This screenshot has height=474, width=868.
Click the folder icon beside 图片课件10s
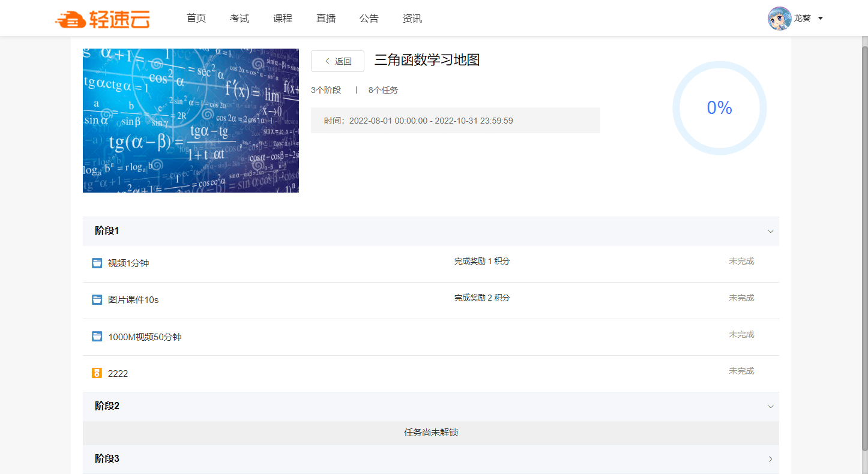tap(97, 299)
